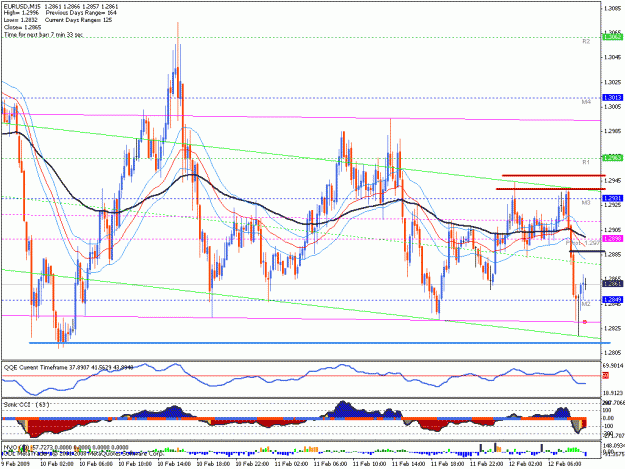Click the 11 Feb 22:00 time label
The image size is (625, 469).
(487, 464)
